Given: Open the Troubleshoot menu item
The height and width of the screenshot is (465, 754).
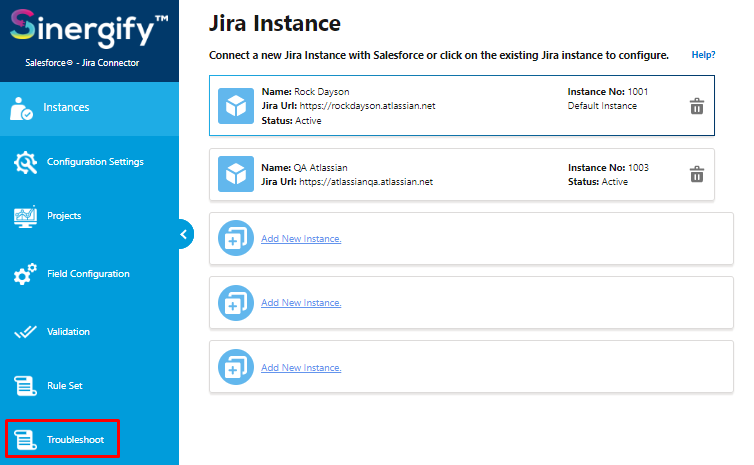Looking at the screenshot, I should tap(63, 439).
